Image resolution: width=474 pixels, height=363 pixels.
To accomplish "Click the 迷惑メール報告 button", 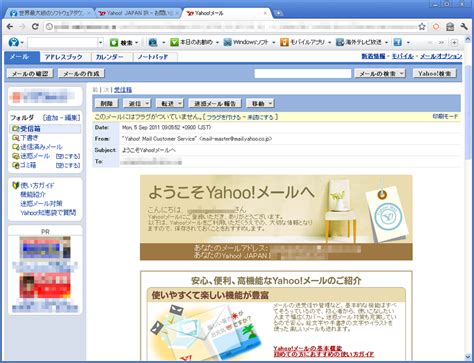I will (x=215, y=103).
